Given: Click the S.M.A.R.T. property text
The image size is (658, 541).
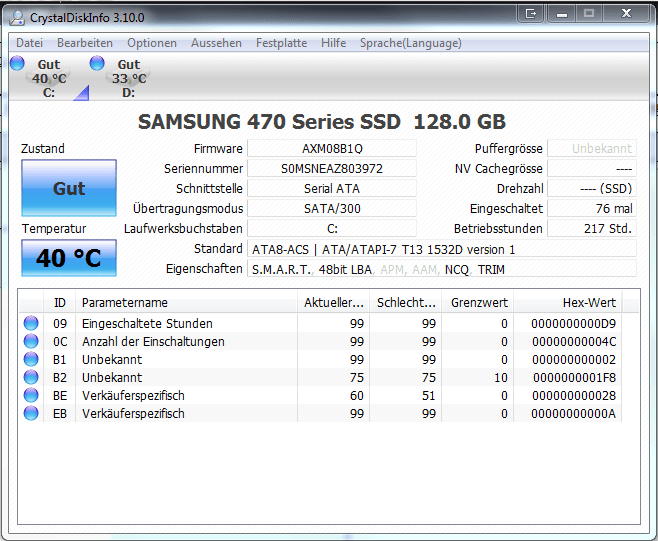Looking at the screenshot, I should [x=281, y=269].
